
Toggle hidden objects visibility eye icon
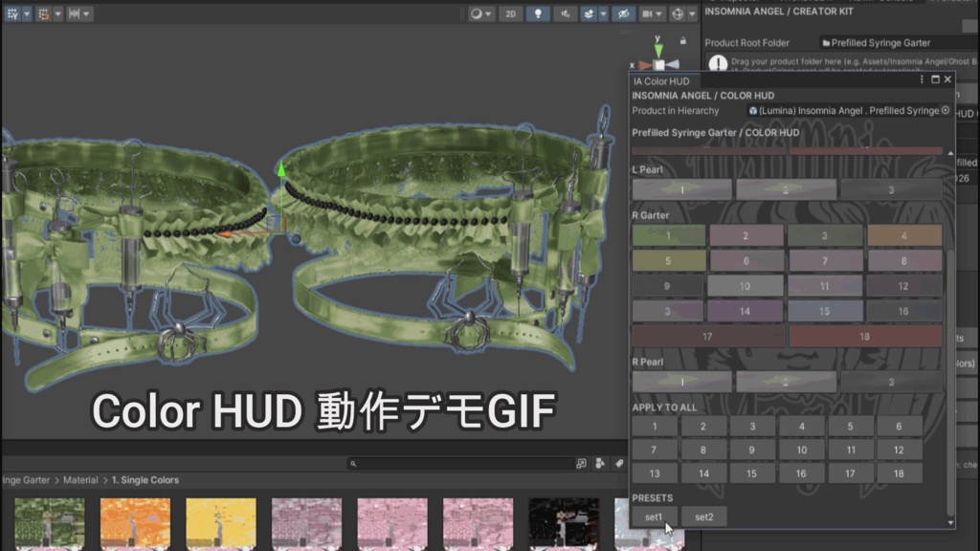[623, 13]
